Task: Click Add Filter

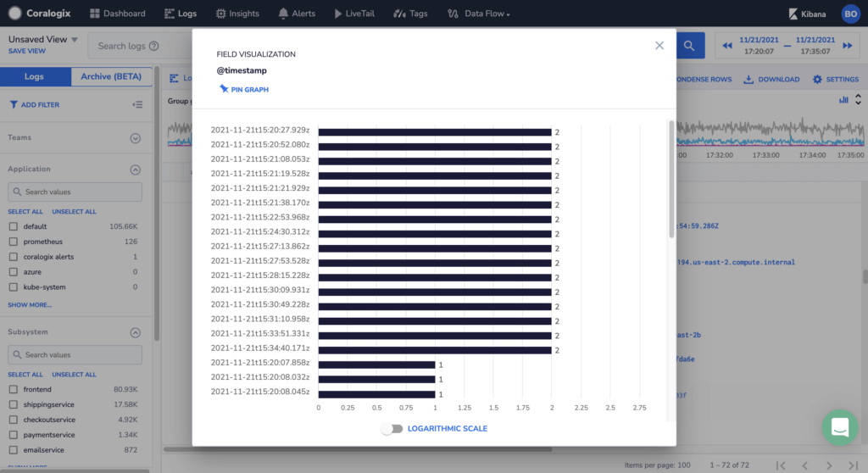Action: click(35, 104)
